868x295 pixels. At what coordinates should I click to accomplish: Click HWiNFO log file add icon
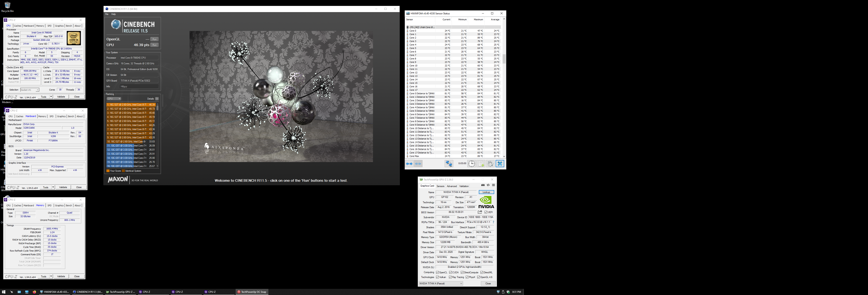(x=481, y=163)
